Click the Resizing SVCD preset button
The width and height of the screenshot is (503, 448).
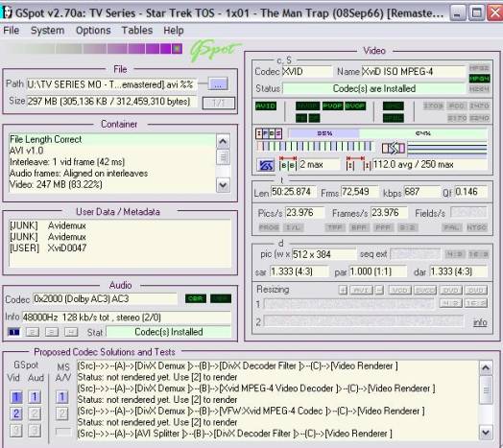pyautogui.click(x=425, y=291)
